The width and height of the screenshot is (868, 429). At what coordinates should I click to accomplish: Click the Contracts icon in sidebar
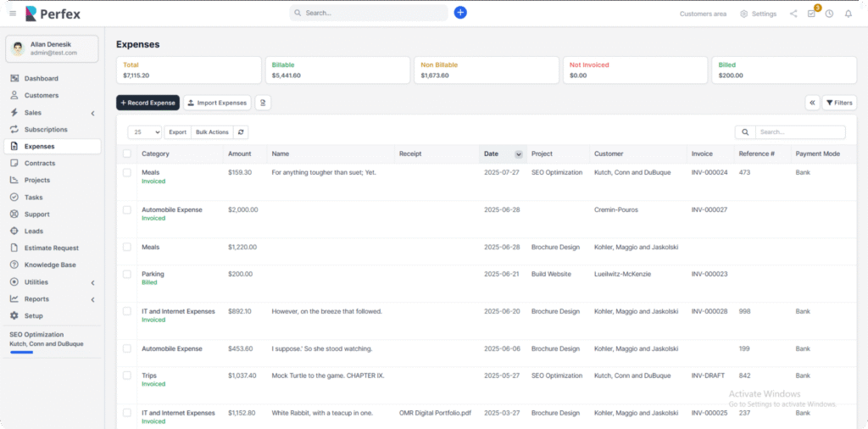14,164
